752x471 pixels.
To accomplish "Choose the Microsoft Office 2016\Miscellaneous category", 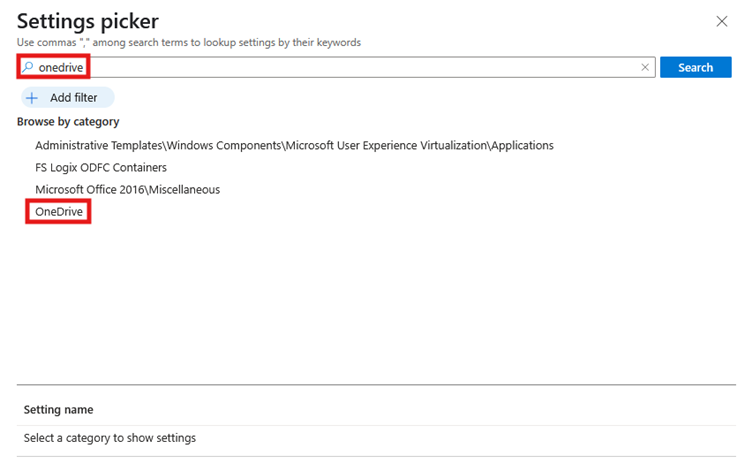I will [x=128, y=189].
